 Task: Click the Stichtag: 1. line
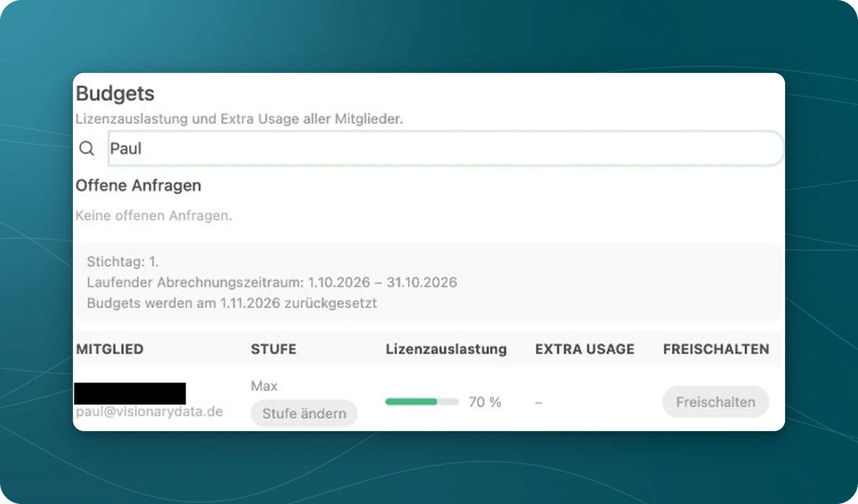[123, 262]
